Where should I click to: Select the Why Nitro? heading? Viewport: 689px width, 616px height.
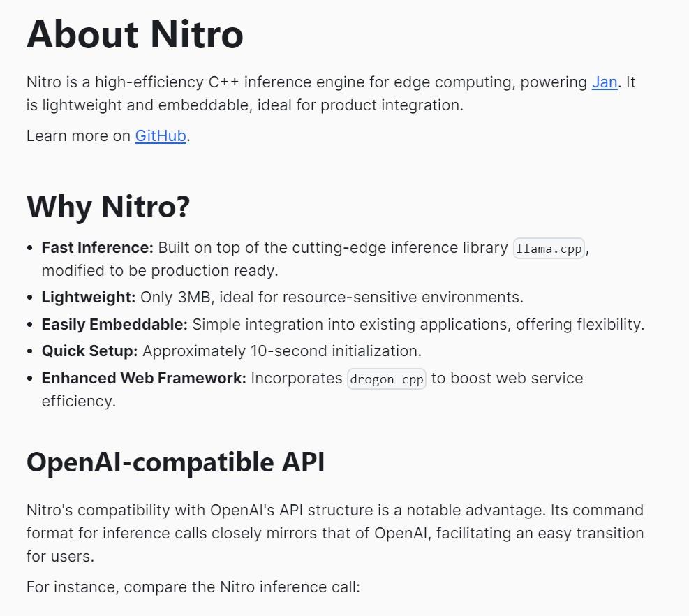(x=108, y=207)
